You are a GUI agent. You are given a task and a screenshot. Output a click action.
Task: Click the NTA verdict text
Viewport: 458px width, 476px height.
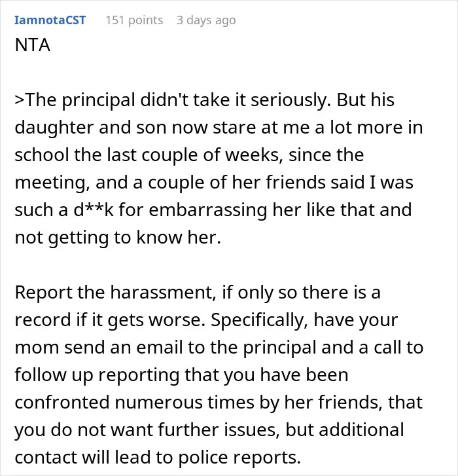click(x=33, y=45)
